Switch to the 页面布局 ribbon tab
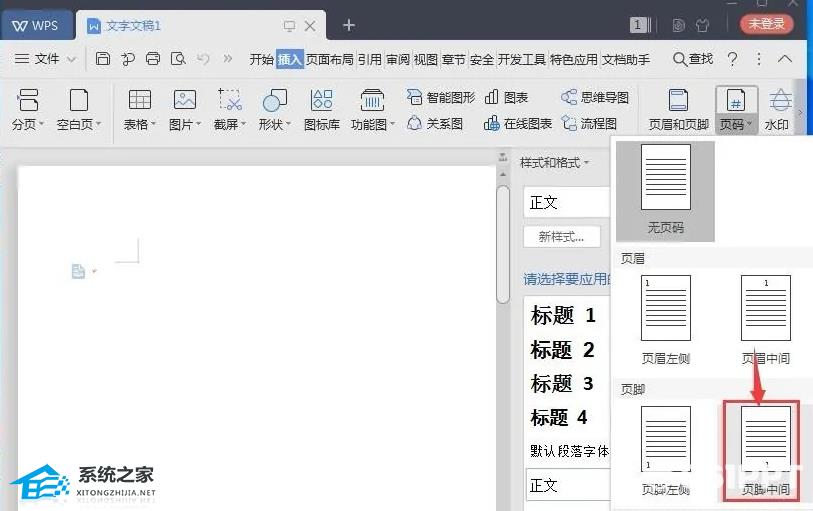This screenshot has height=511, width=813. tap(330, 59)
